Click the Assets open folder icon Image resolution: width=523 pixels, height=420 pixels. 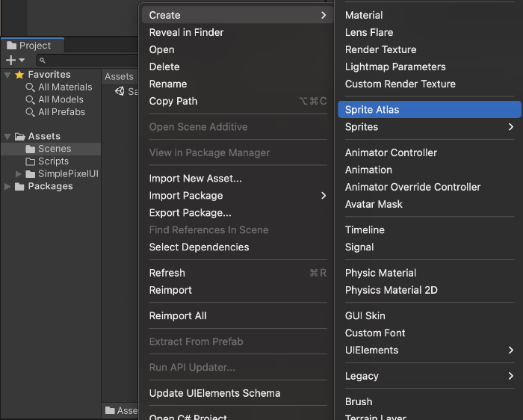tap(20, 137)
